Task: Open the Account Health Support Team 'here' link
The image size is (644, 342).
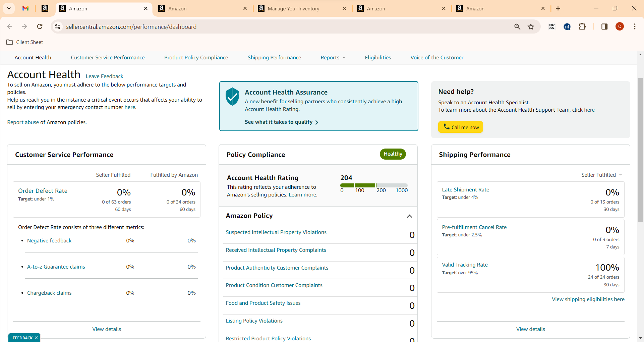Action: pyautogui.click(x=589, y=110)
